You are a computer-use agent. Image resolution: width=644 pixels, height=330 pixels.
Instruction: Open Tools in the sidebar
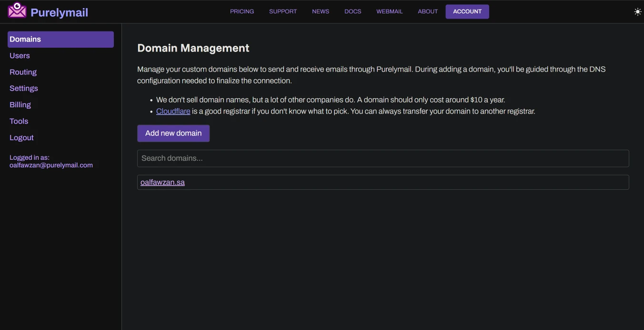click(x=19, y=121)
